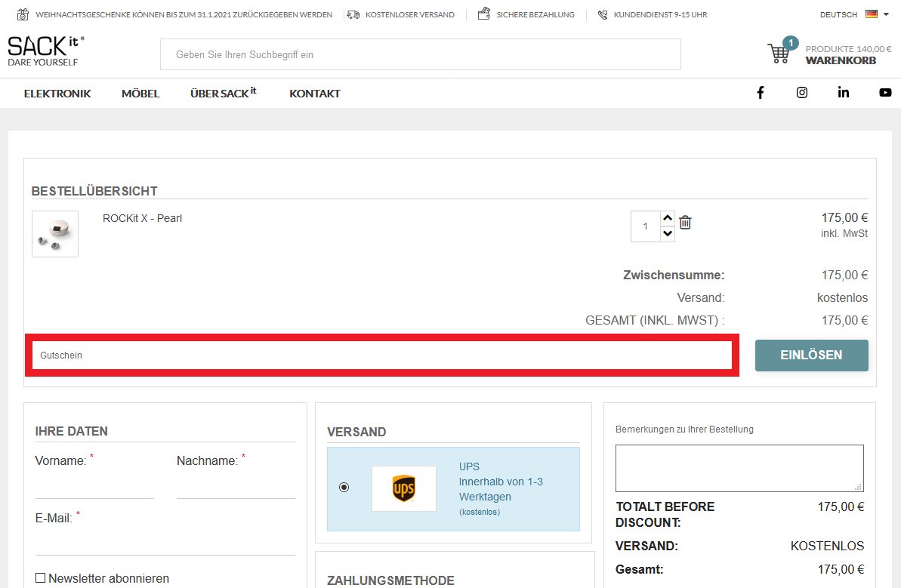Click the SACKit logo
This screenshot has height=588, width=901.
pyautogui.click(x=46, y=51)
